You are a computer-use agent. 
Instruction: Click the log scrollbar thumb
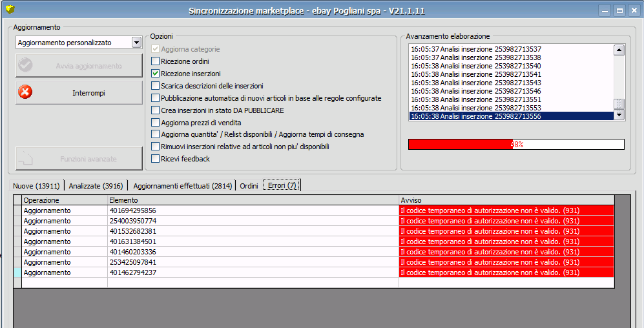click(x=619, y=104)
